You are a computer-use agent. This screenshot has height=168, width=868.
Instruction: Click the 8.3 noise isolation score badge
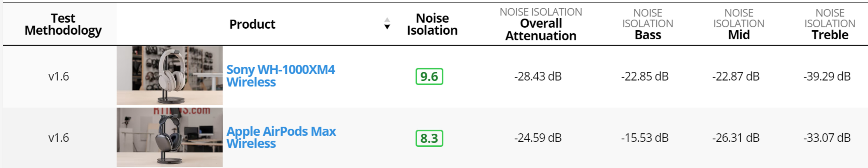coord(429,138)
